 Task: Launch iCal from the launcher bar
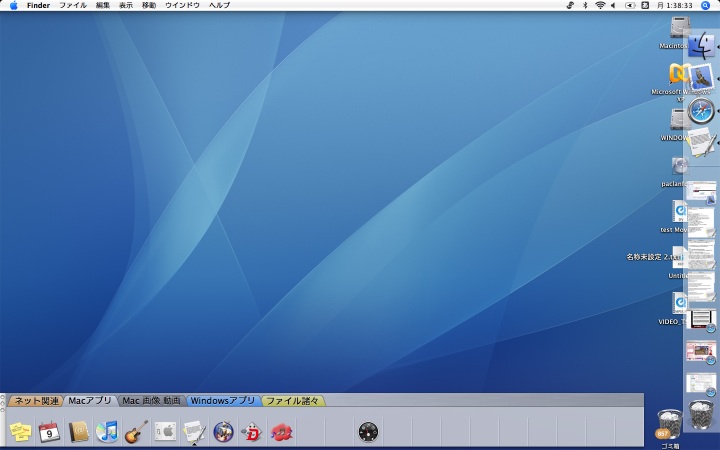click(x=49, y=432)
